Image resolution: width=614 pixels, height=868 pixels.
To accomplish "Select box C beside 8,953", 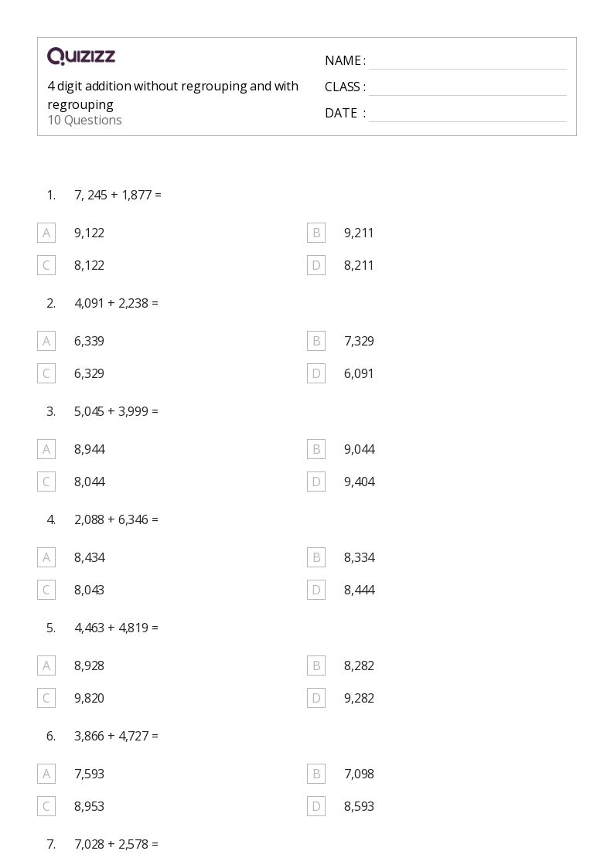I will click(46, 806).
